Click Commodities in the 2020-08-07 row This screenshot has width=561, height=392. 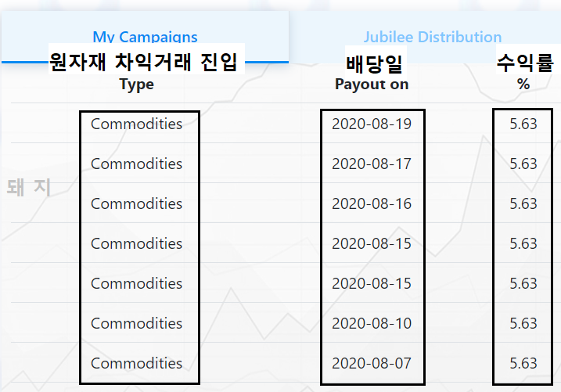tap(136, 363)
